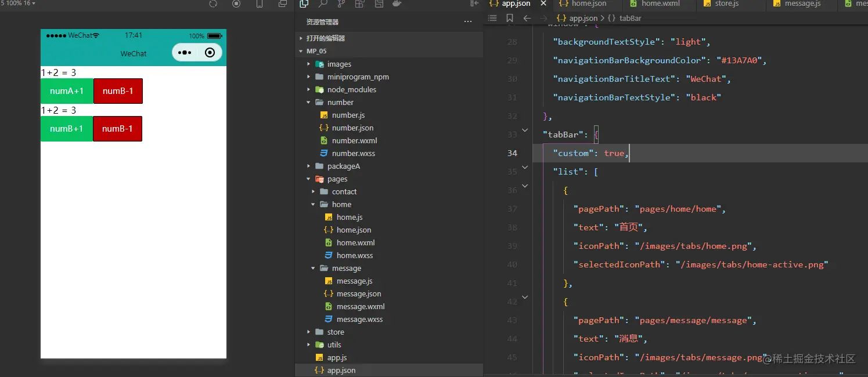The height and width of the screenshot is (377, 868).
Task: Click the phone device icon in simulator toolbar
Action: click(x=260, y=3)
